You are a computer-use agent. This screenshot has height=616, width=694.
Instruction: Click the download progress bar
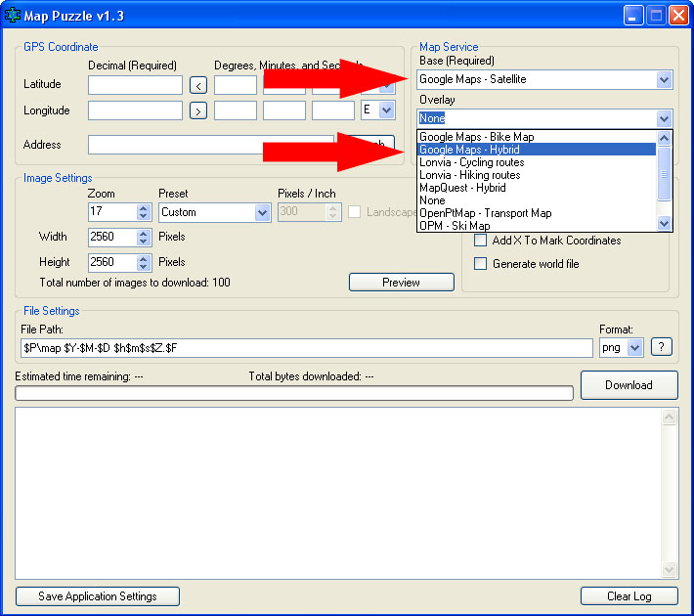coord(294,393)
